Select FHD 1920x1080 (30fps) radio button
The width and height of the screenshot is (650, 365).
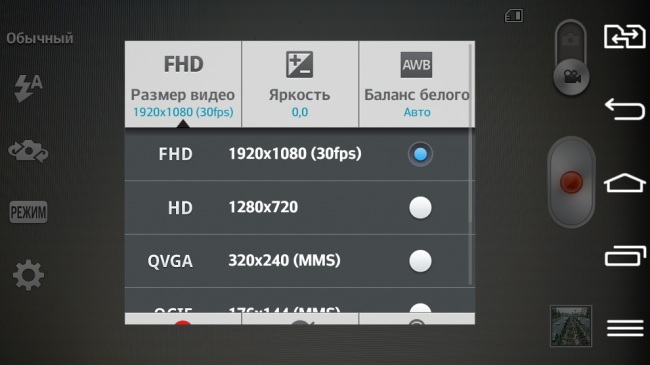click(x=420, y=154)
